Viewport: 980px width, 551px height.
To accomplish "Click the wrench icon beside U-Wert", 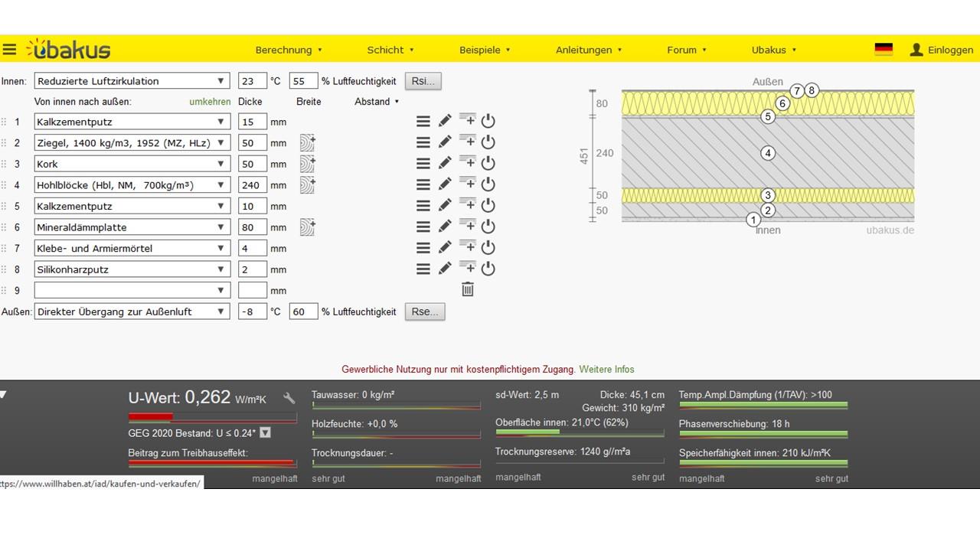I will (x=289, y=398).
